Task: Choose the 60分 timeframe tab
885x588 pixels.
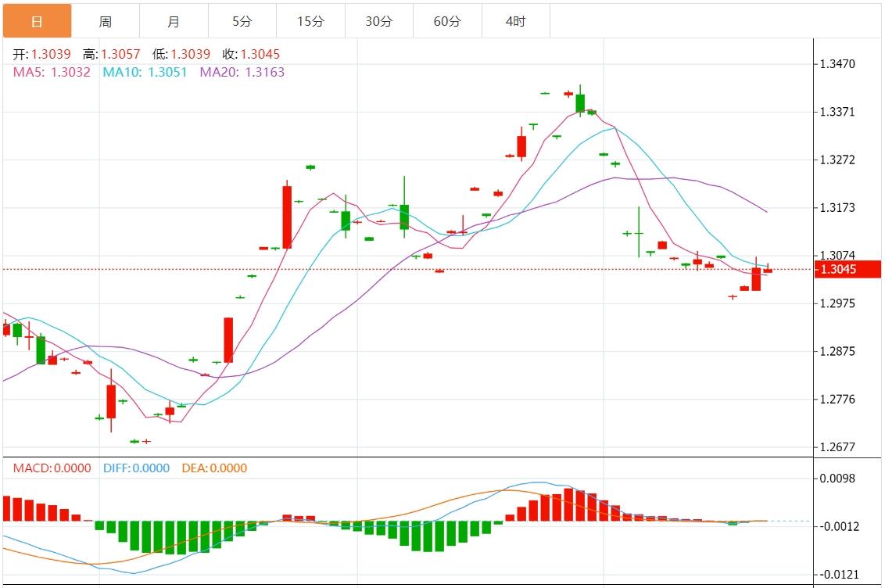Action: coord(447,21)
